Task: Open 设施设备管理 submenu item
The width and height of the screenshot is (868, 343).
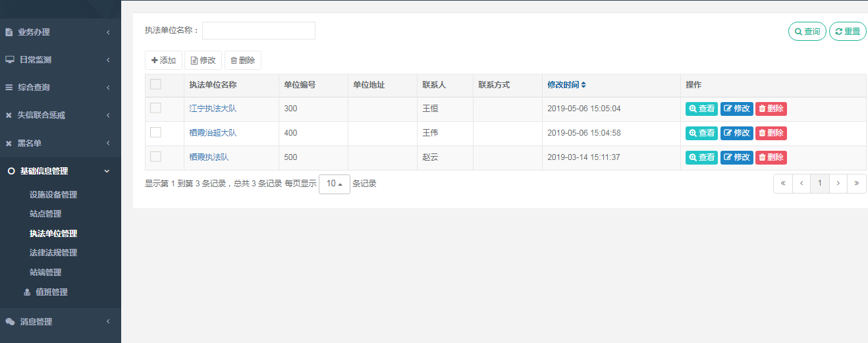Action: 53,195
